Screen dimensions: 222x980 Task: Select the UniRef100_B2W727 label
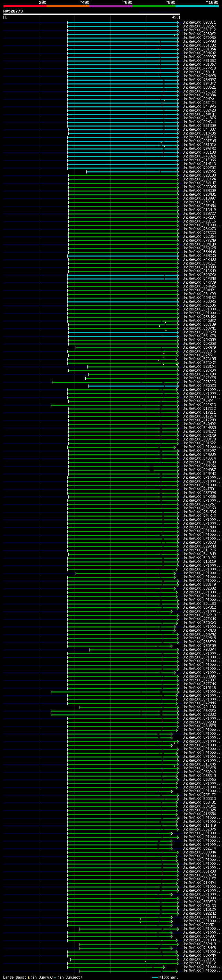tap(199, 214)
